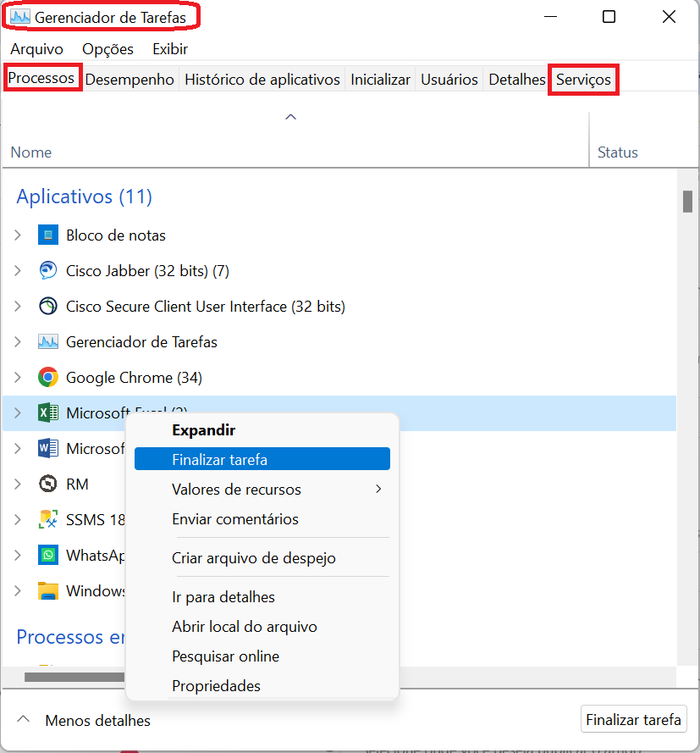The image size is (700, 753).
Task: Click the Gerenciador de Tarefas list icon
Action: [x=48, y=341]
